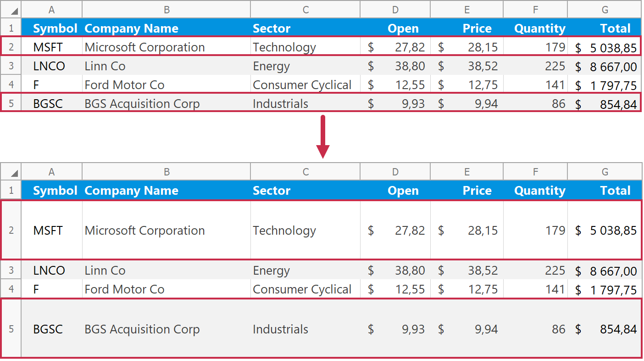Click row 2 header in the upper grid

click(x=11, y=47)
